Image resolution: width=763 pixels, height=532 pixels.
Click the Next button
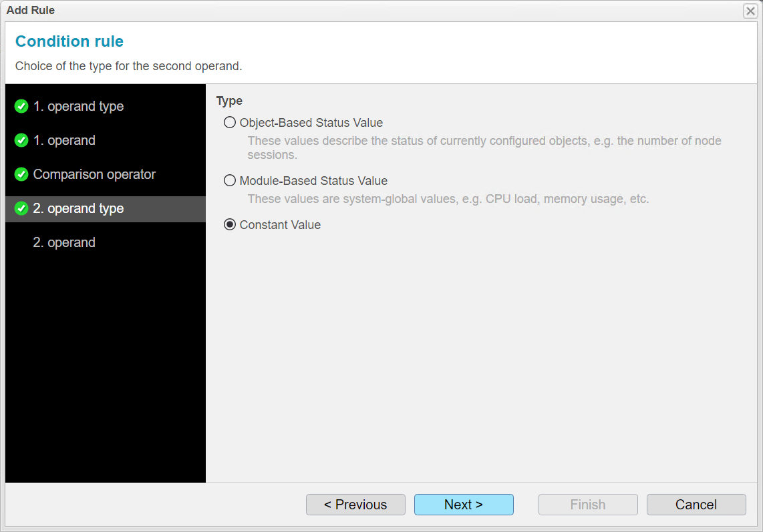[x=464, y=505]
